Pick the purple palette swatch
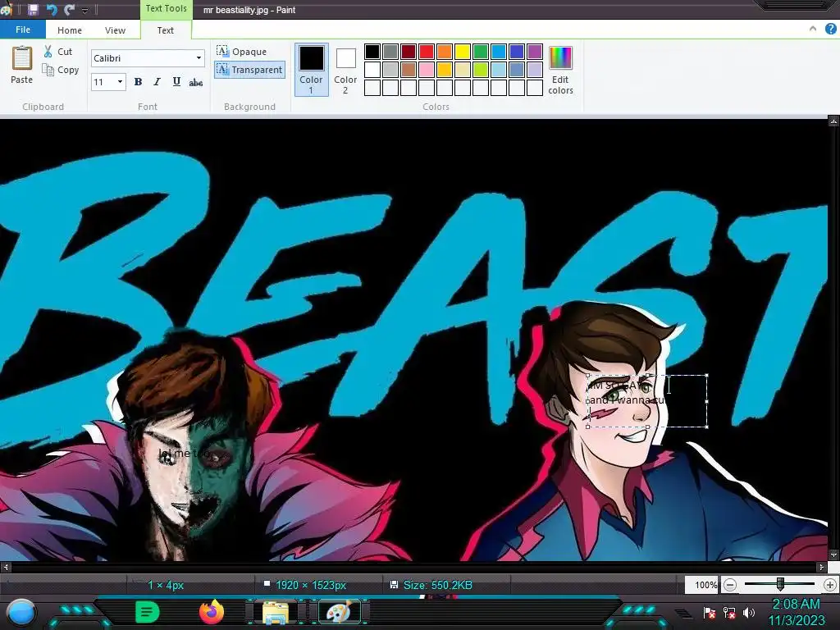Viewport: 840px width, 630px height. (535, 52)
